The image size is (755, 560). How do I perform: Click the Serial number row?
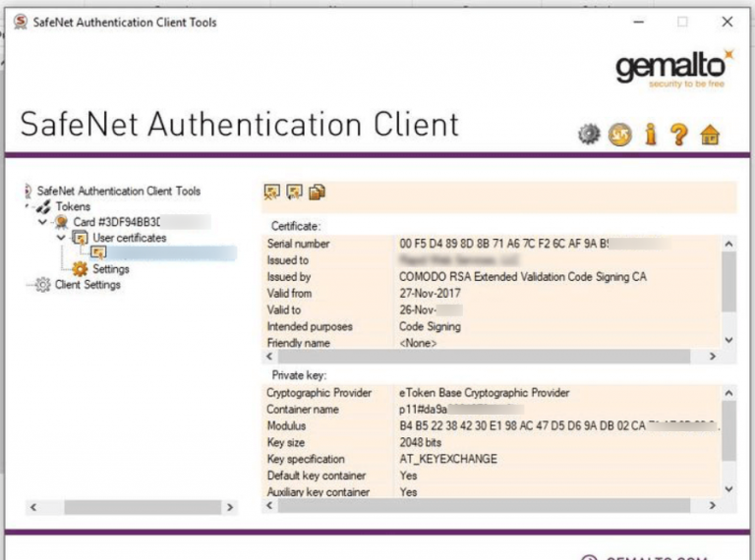click(492, 244)
